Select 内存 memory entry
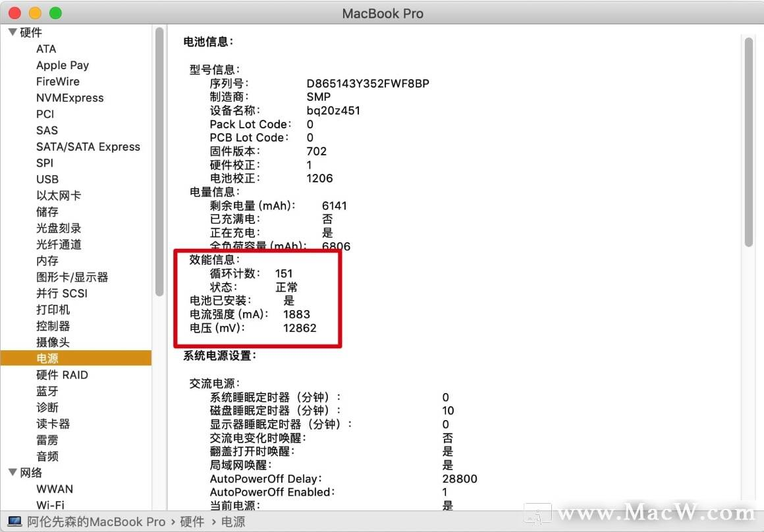Viewport: 764px width, 532px height. coord(47,261)
